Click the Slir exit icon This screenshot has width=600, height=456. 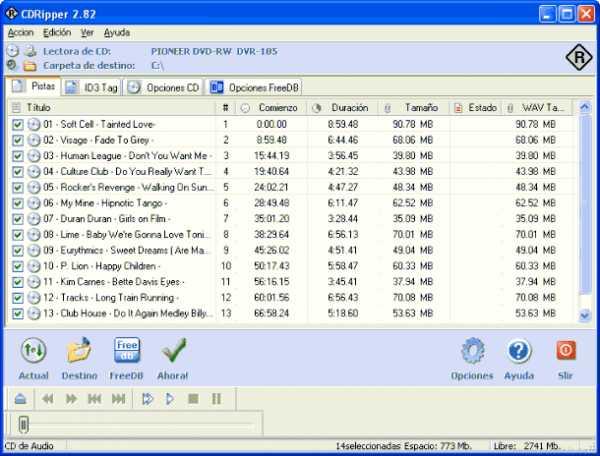pos(566,350)
